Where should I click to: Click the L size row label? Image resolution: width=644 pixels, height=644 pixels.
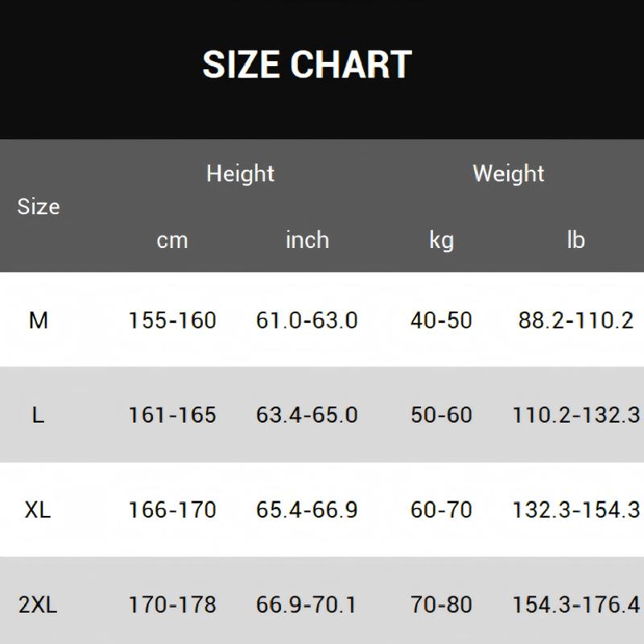coord(38,415)
